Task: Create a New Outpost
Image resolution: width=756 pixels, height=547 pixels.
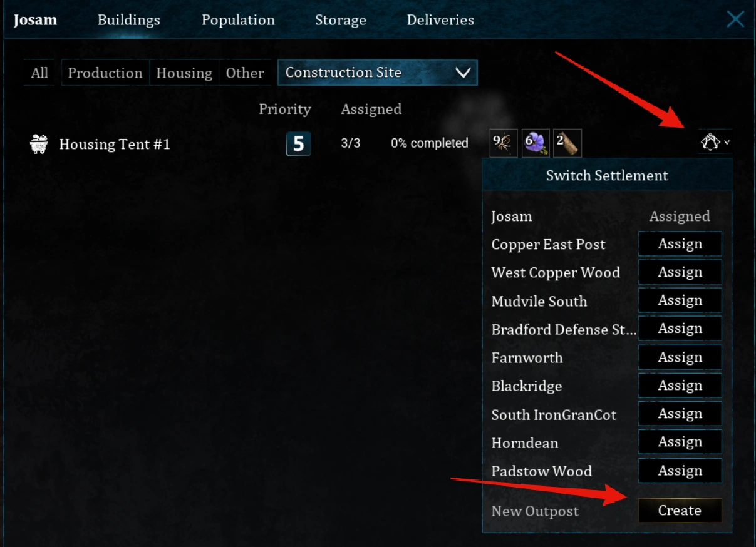Action: point(680,511)
